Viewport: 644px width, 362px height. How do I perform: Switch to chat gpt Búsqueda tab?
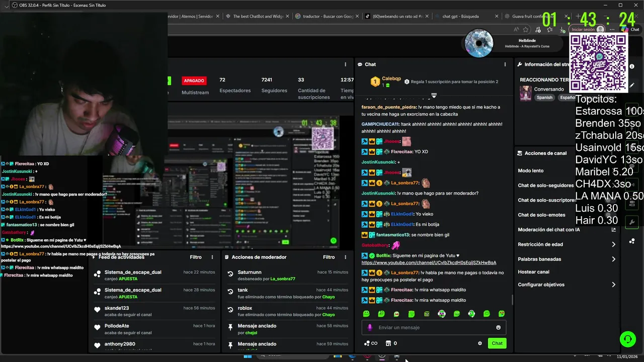click(x=460, y=16)
